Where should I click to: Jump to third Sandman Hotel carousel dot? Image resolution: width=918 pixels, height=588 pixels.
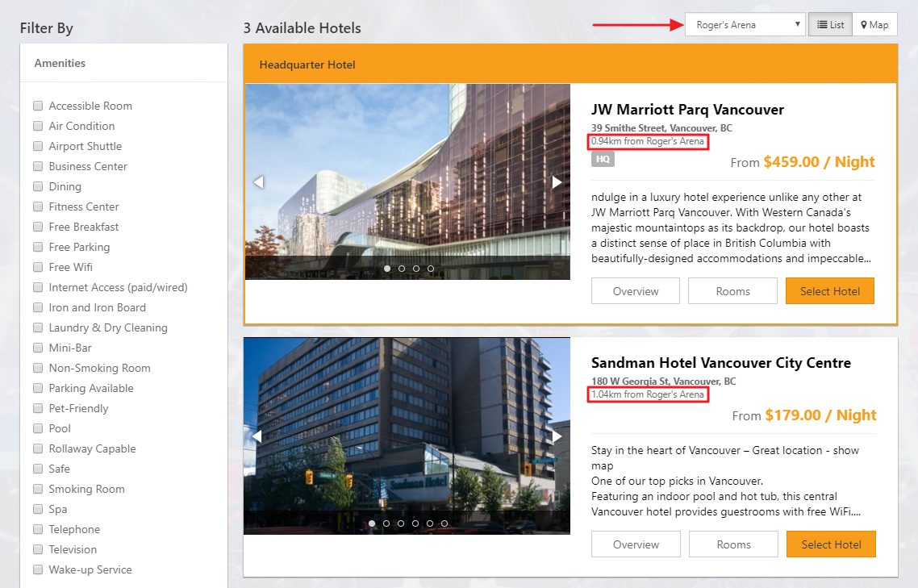pos(401,523)
